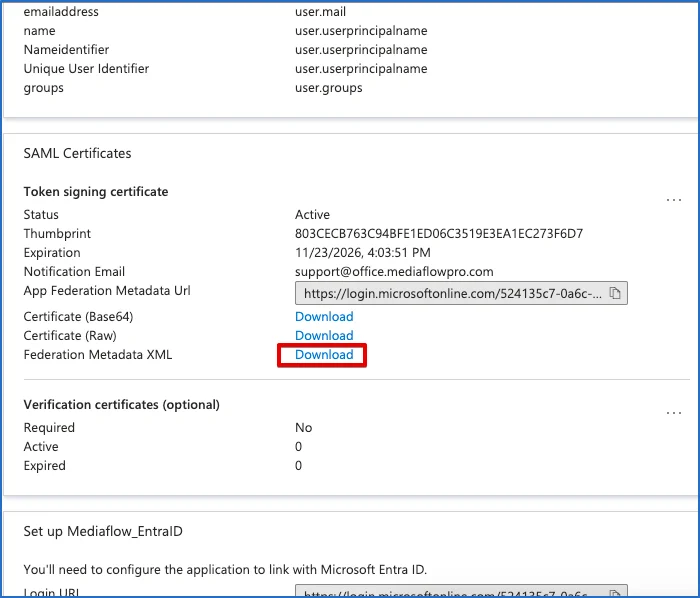Viewport: 700px width, 598px height.
Task: Copy the App Federation Metadata Url
Action: point(615,294)
